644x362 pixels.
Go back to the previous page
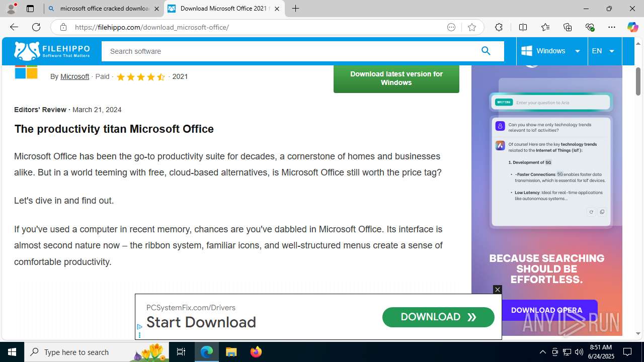click(14, 27)
